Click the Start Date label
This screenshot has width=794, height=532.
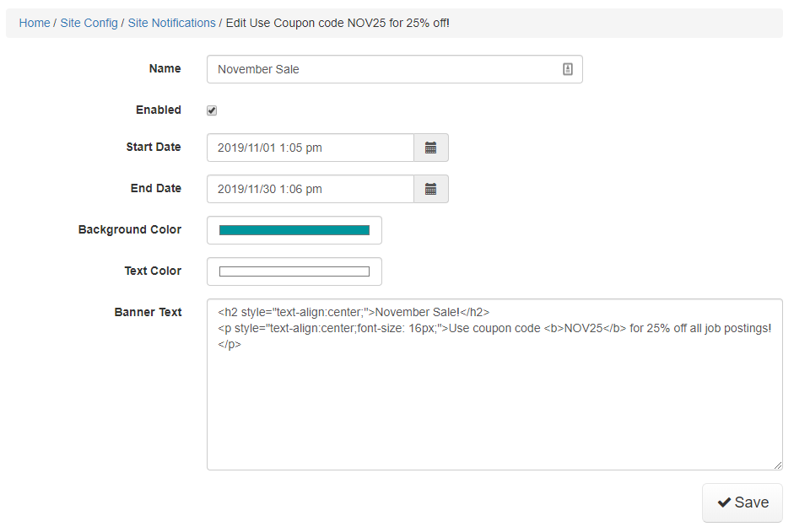click(154, 147)
